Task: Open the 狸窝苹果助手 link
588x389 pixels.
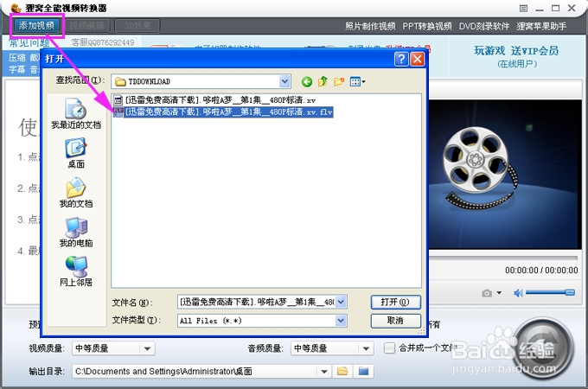Action: click(541, 26)
